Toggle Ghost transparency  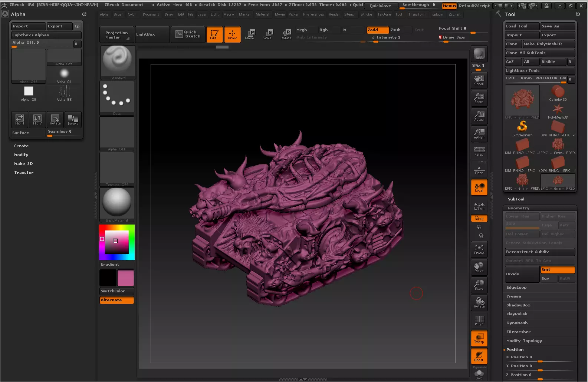pos(479,356)
